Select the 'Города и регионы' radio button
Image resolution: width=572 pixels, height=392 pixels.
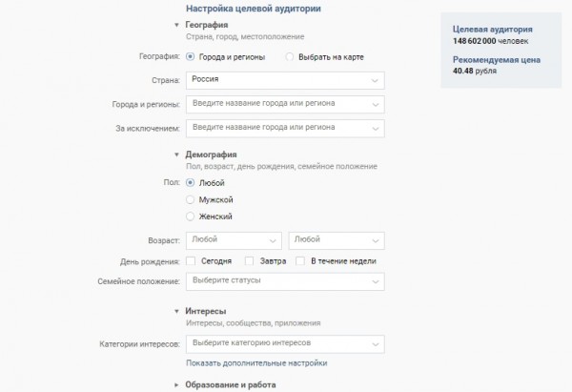click(x=192, y=57)
